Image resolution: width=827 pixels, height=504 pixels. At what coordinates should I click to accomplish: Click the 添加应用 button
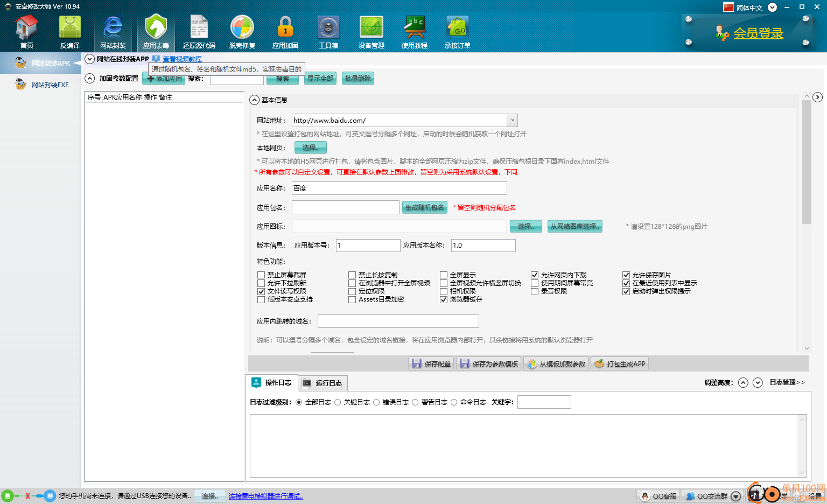point(164,79)
